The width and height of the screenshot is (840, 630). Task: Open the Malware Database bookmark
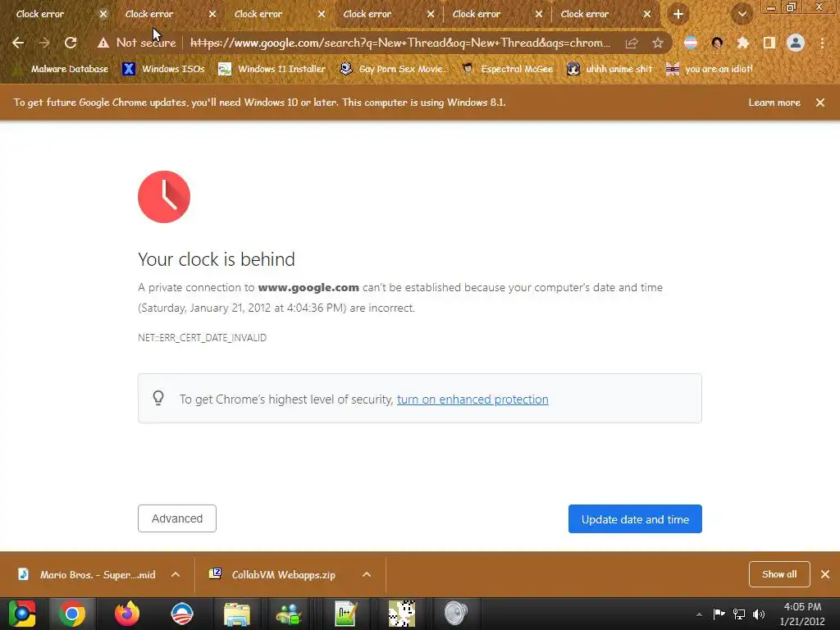61,69
